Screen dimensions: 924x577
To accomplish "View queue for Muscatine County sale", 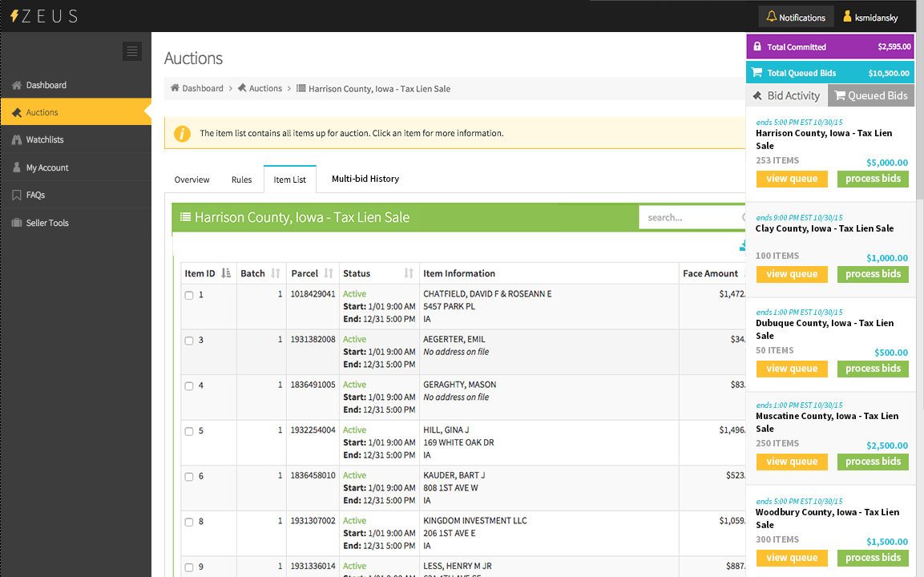I will tap(792, 462).
